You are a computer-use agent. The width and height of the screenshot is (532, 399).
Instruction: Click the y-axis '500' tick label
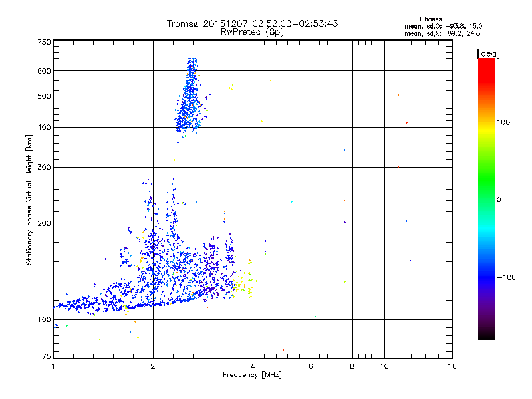coord(44,96)
